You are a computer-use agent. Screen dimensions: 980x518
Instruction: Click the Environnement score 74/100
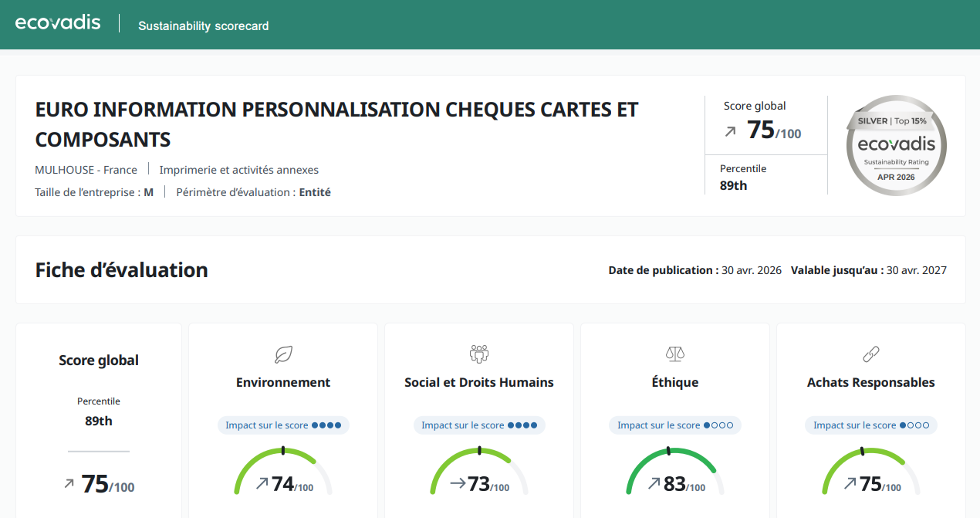[292, 484]
